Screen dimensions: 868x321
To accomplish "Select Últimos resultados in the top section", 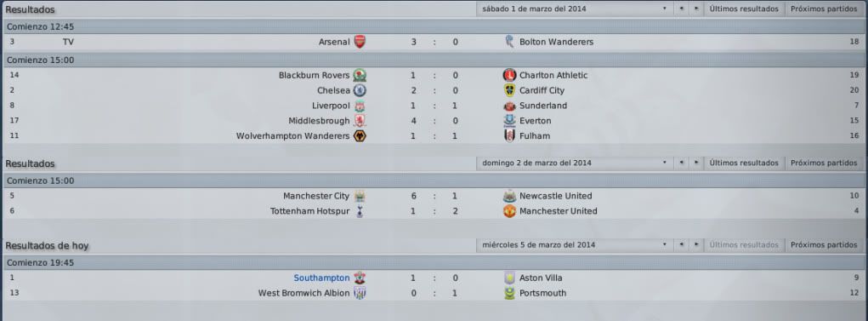I will pyautogui.click(x=744, y=9).
